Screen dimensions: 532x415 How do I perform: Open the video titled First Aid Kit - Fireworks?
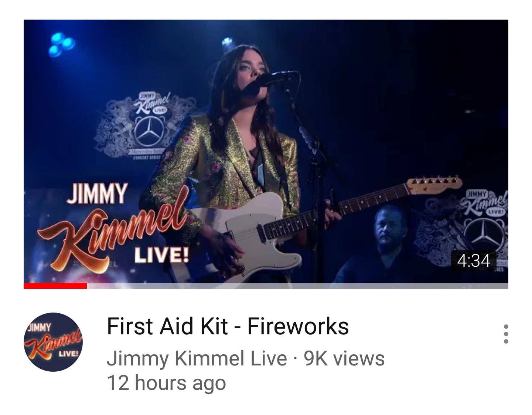click(x=228, y=326)
